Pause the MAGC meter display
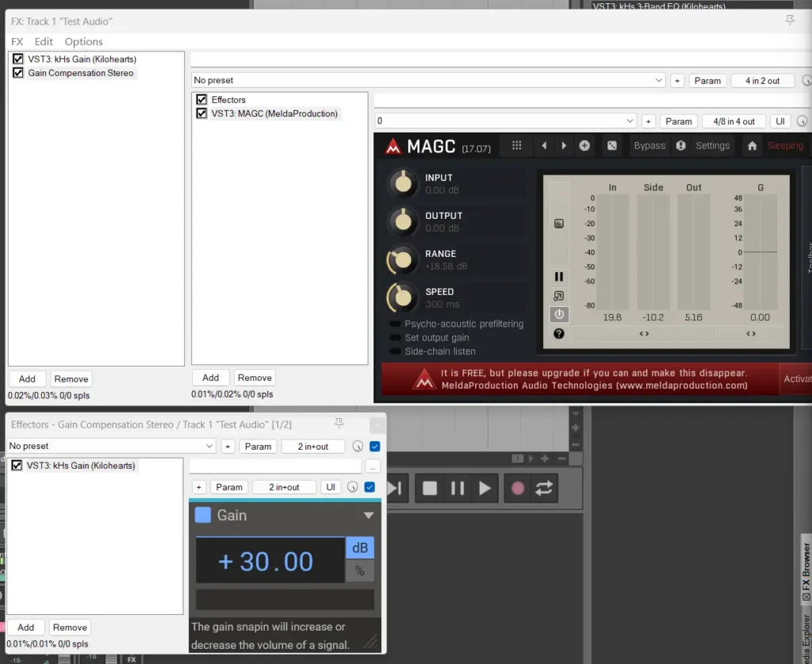The height and width of the screenshot is (664, 812). click(559, 277)
